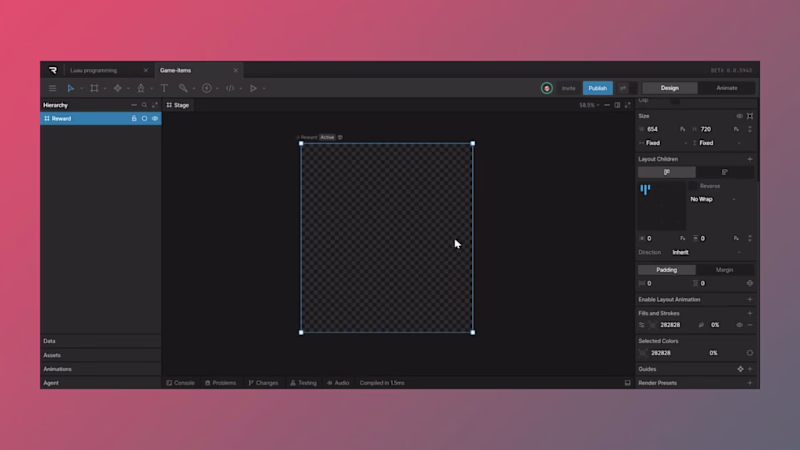Open the zoom percentage dropdown on the stage

coord(589,105)
